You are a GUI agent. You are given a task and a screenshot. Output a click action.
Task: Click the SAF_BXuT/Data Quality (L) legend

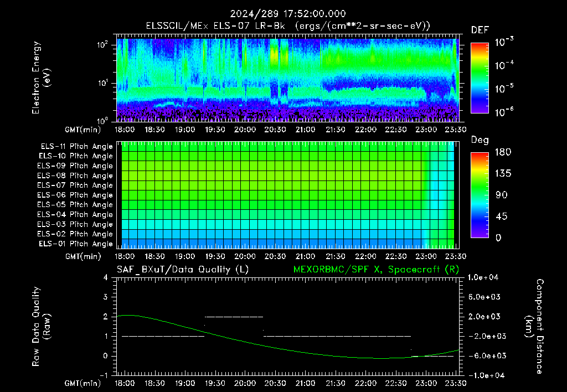tap(183, 270)
